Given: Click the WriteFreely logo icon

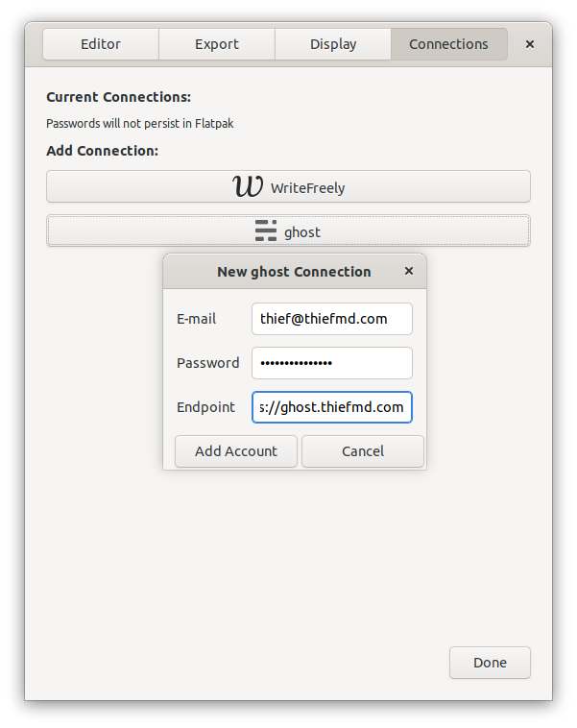Looking at the screenshot, I should point(248,186).
